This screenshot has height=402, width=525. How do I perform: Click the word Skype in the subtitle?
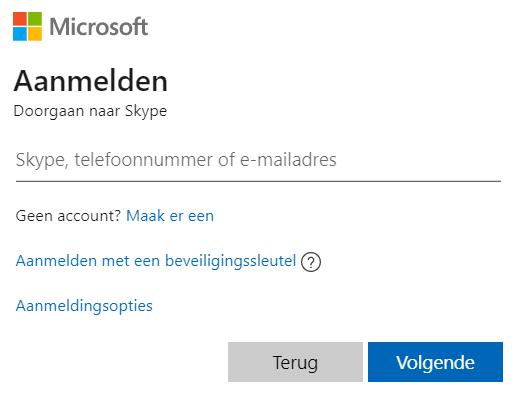146,111
